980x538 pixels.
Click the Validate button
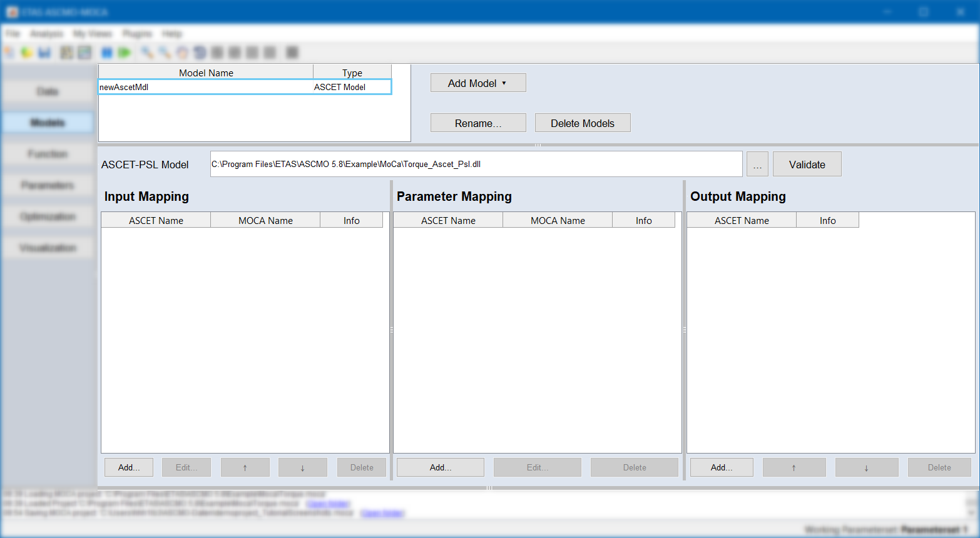[x=807, y=165]
